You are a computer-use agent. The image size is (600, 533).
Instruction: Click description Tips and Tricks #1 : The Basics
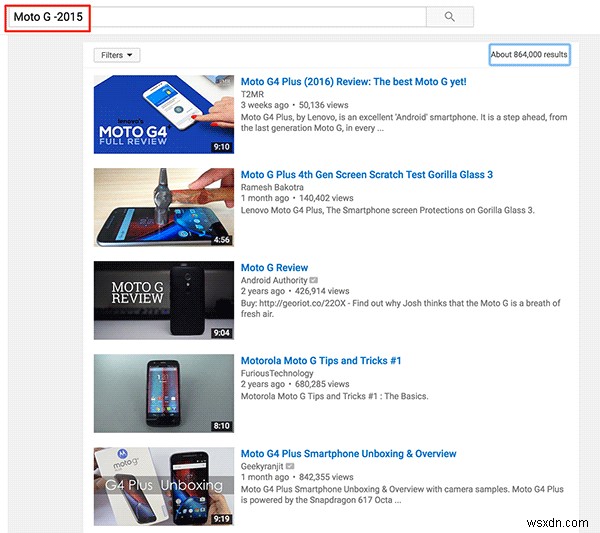pyautogui.click(x=334, y=396)
